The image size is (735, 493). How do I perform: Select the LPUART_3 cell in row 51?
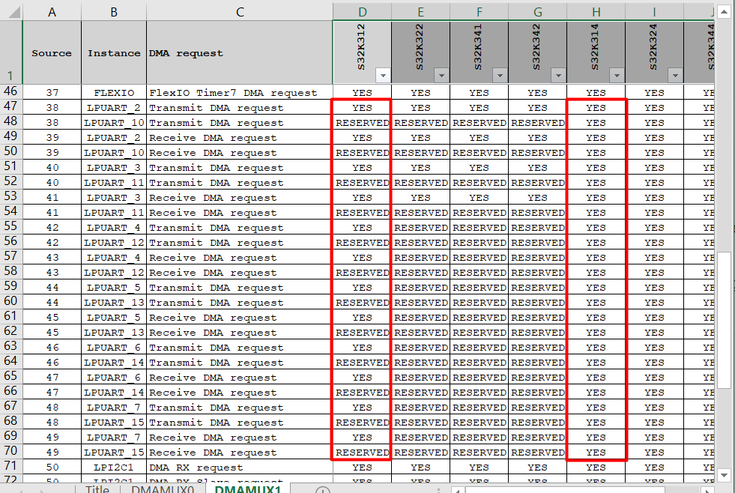click(x=114, y=167)
